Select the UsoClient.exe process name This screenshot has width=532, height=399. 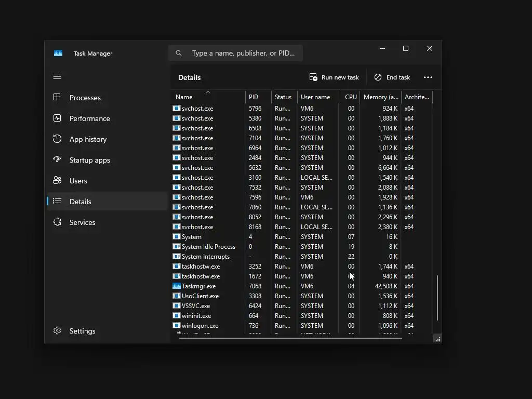click(200, 296)
